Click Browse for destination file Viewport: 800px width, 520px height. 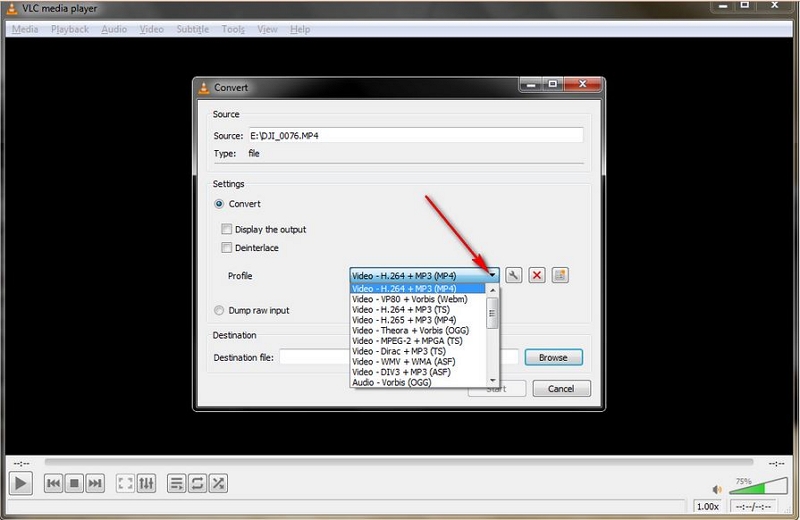click(553, 357)
